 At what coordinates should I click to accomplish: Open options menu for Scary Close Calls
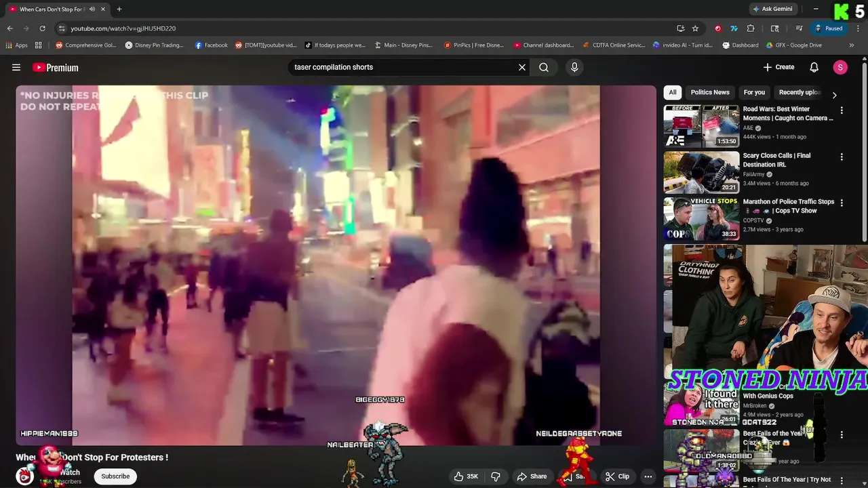coord(842,157)
